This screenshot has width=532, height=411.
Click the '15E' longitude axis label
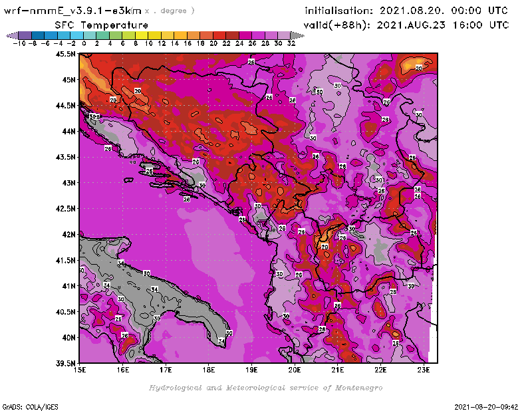tap(80, 370)
